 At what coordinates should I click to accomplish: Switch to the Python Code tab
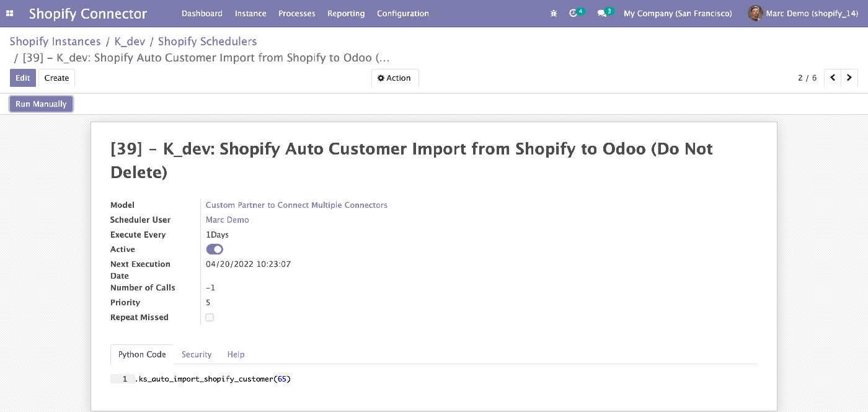pos(142,354)
